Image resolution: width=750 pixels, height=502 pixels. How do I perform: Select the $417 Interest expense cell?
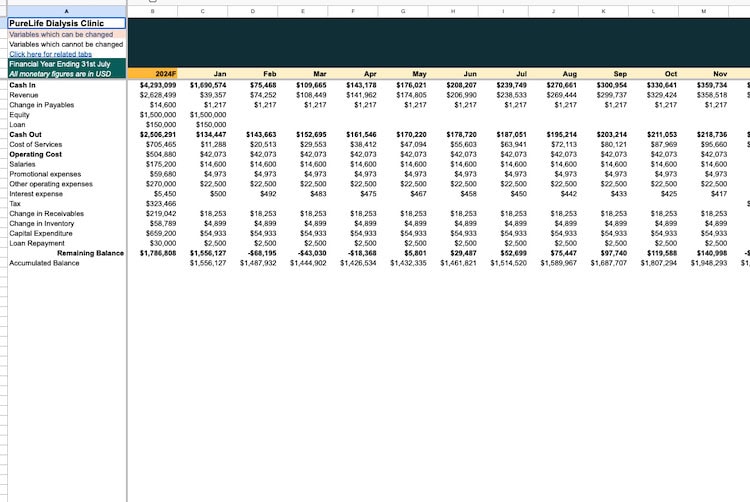704,194
